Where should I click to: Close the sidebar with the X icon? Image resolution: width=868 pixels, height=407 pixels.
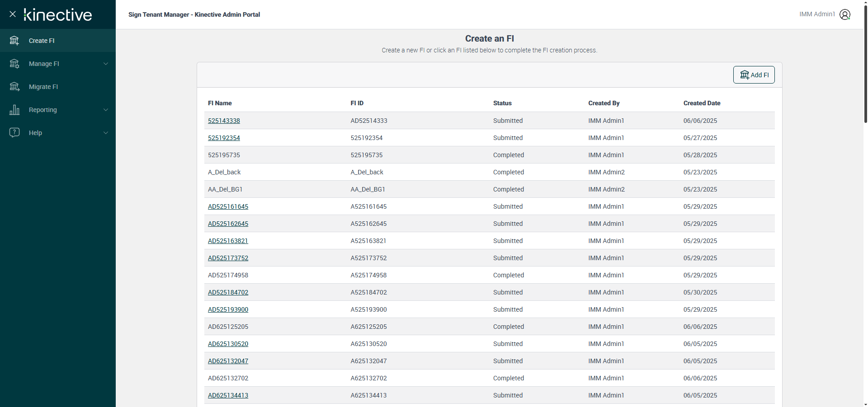pos(13,14)
